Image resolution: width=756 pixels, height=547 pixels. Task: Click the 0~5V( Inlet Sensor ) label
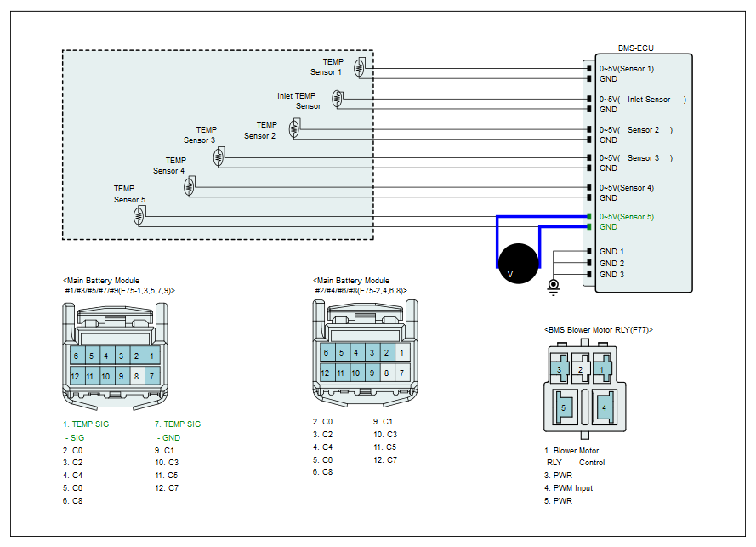pyautogui.click(x=642, y=100)
